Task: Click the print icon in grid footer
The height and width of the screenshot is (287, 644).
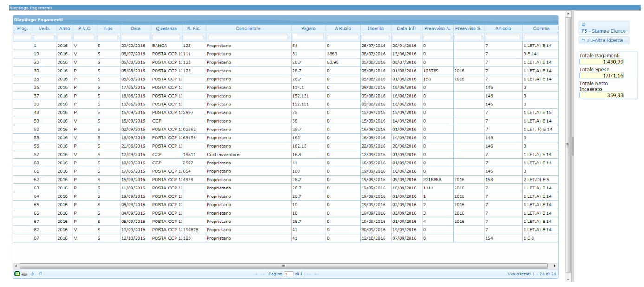Action: click(x=25, y=274)
